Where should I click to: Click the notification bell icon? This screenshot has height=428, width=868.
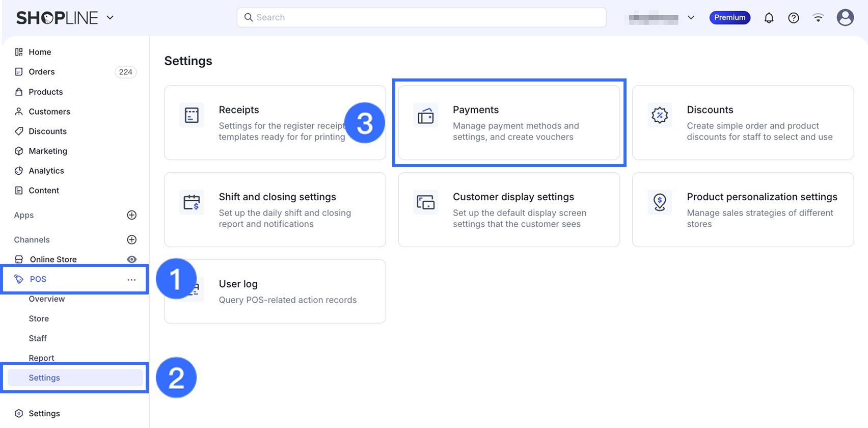769,18
